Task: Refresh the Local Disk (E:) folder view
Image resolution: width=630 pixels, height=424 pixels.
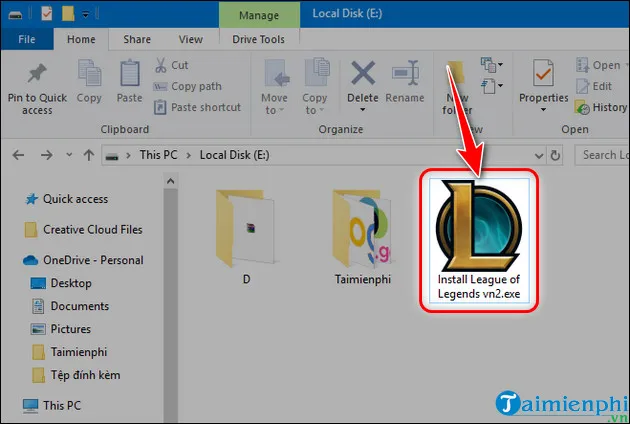Action: (x=557, y=155)
